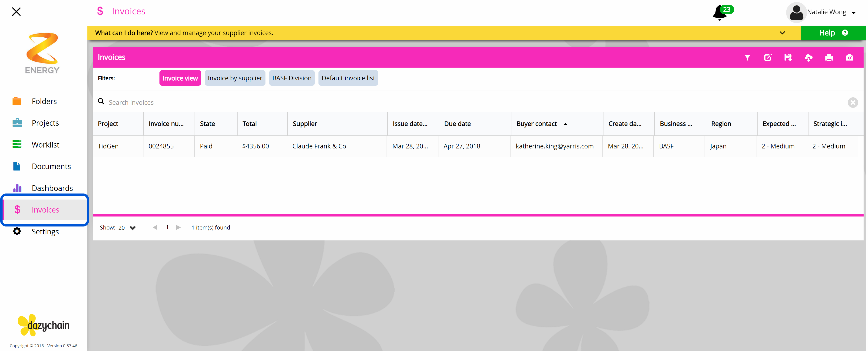Expand the yellow help banner chevron
This screenshot has width=868, height=351.
782,33
